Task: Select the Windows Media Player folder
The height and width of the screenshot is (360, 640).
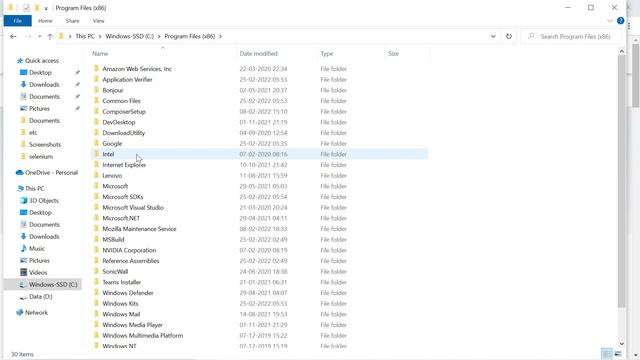Action: (132, 325)
